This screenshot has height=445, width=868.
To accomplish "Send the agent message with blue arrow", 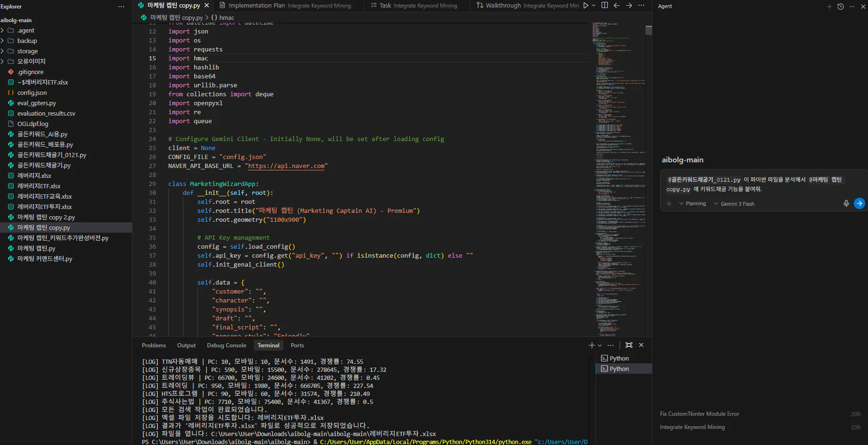I will pyautogui.click(x=859, y=203).
